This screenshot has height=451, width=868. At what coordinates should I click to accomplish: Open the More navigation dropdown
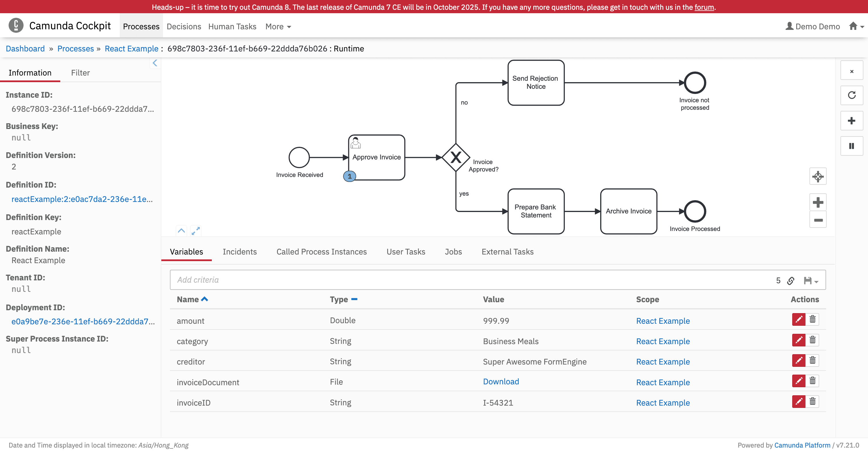278,26
